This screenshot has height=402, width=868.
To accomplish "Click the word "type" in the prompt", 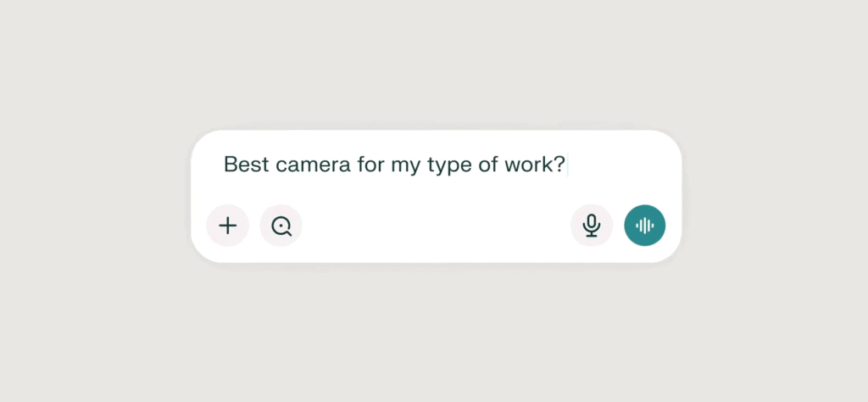I will point(444,165).
